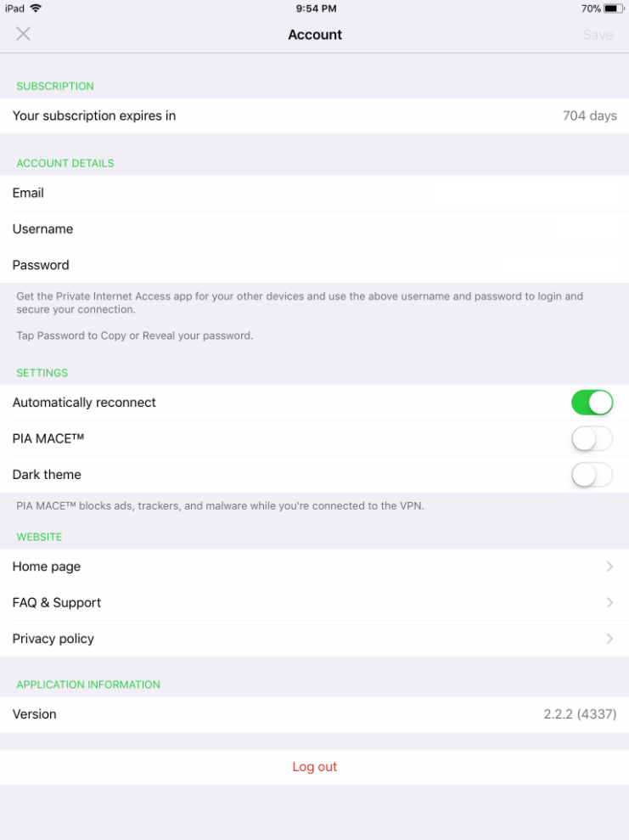Tap the Wi-Fi icon in status bar
Image resolution: width=629 pixels, height=840 pixels.
click(x=36, y=8)
